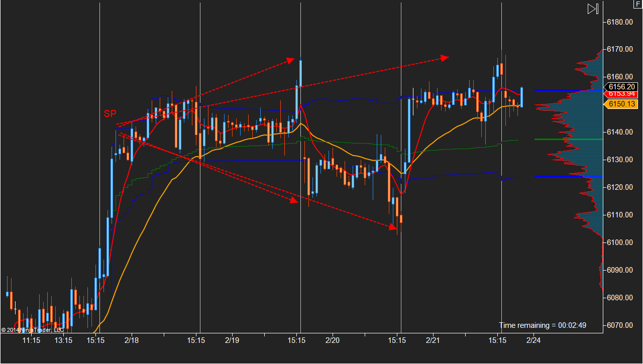Select the 6156.20 current price marker
The image size is (643, 364).
click(621, 86)
